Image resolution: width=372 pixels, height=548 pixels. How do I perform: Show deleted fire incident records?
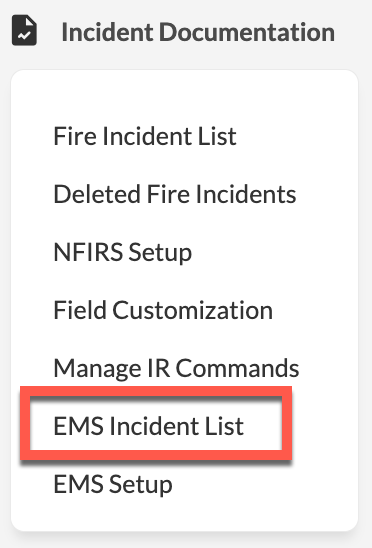[x=175, y=194]
